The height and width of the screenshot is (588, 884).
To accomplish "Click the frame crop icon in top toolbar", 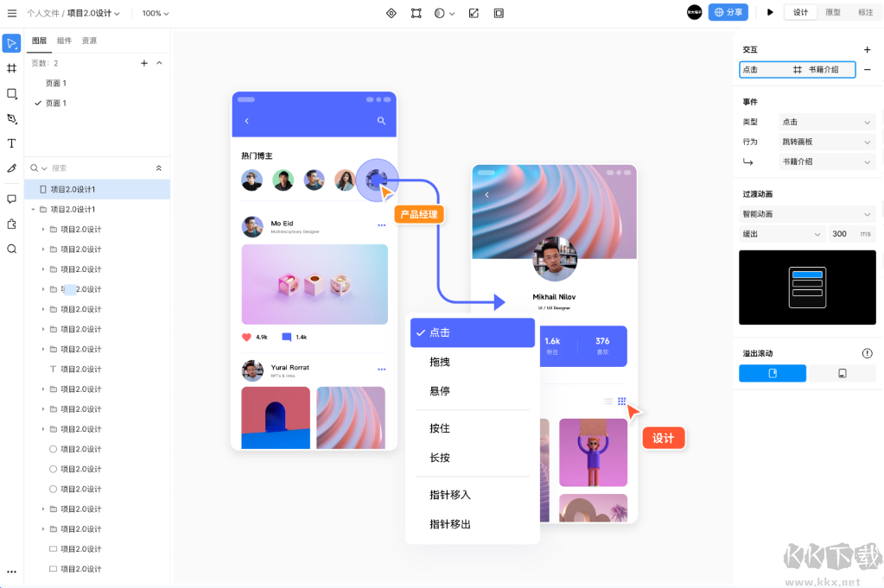I will click(x=499, y=13).
